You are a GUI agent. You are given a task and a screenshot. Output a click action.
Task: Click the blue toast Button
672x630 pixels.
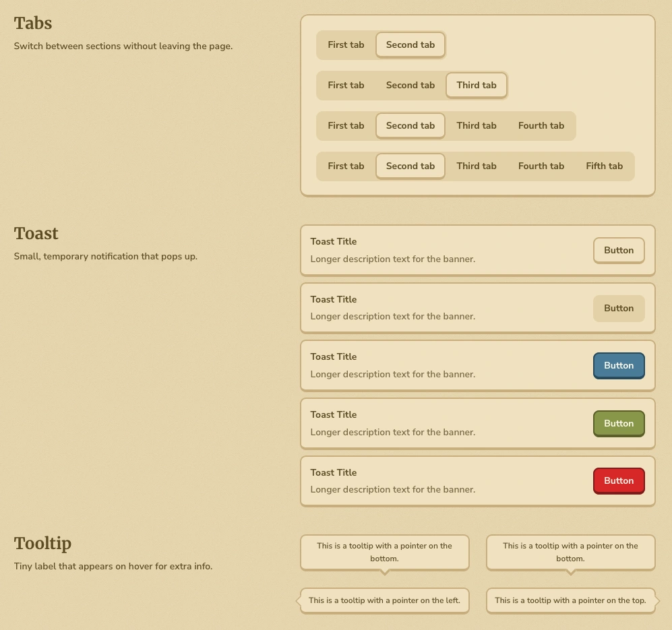pyautogui.click(x=619, y=366)
